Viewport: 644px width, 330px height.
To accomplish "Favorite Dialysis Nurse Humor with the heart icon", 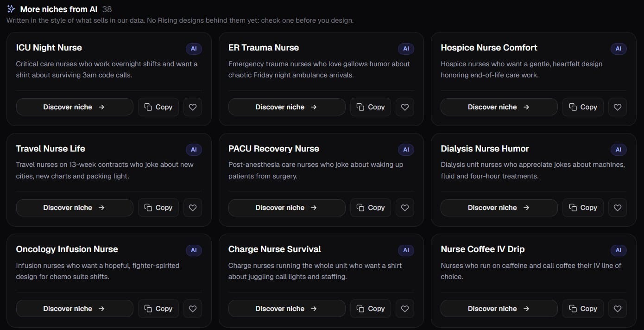I will tap(618, 208).
